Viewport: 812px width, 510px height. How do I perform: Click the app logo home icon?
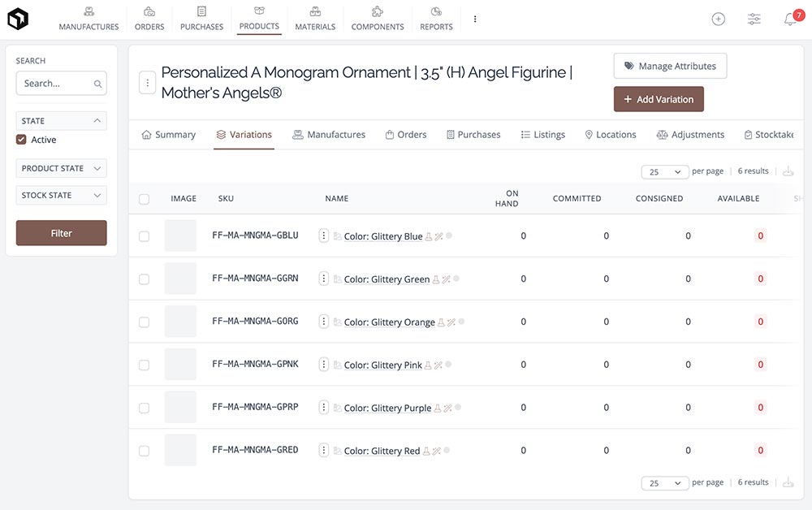(18, 19)
